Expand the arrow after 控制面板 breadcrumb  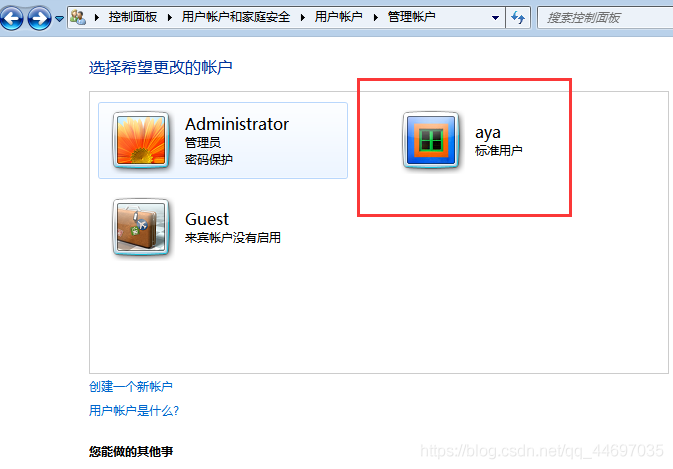tap(170, 18)
